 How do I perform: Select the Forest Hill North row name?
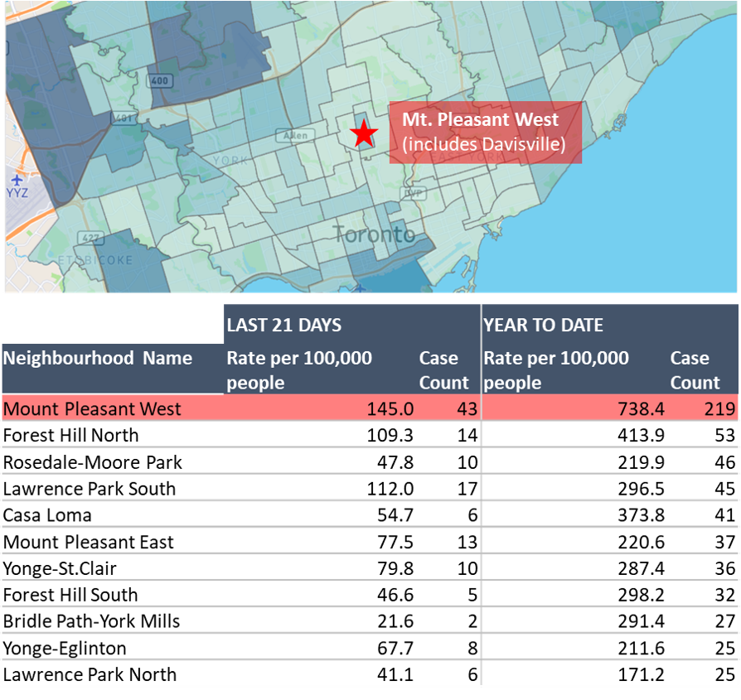pos(71,436)
